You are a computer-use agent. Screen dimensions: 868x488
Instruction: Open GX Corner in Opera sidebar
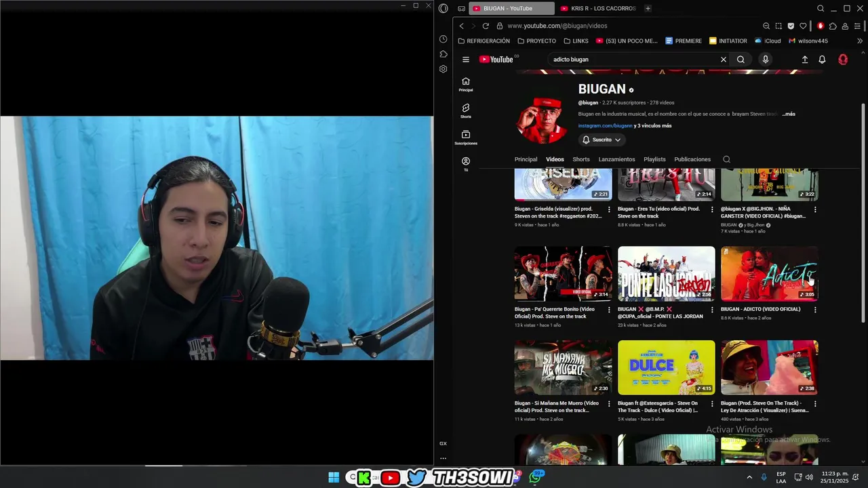pyautogui.click(x=443, y=443)
